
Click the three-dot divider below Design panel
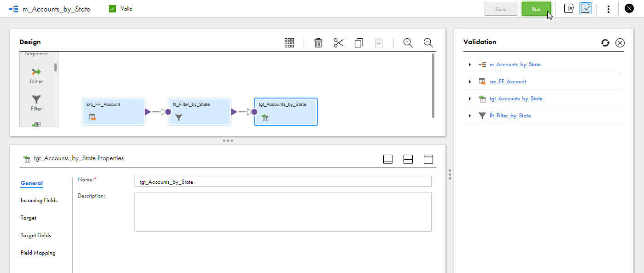pyautogui.click(x=228, y=140)
